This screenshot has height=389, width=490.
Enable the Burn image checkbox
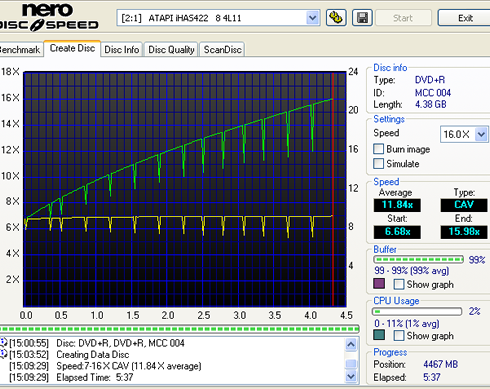pos(378,149)
